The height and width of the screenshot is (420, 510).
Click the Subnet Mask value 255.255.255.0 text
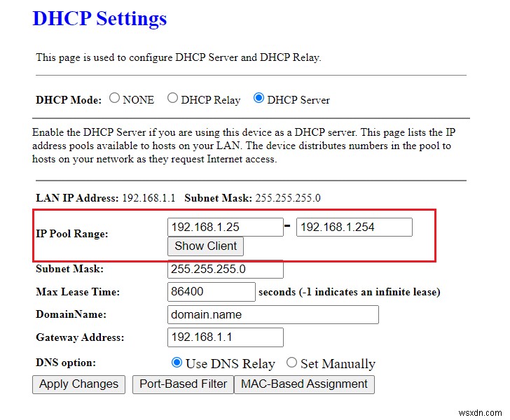tap(288, 198)
